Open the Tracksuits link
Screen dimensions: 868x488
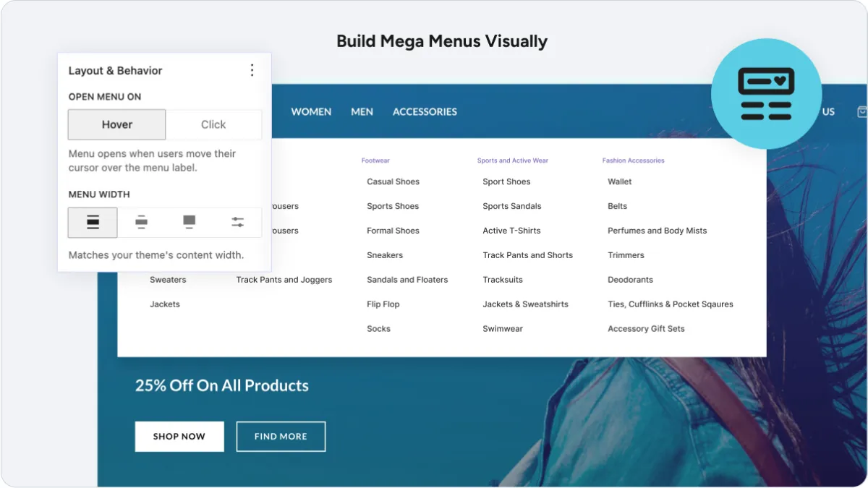503,280
